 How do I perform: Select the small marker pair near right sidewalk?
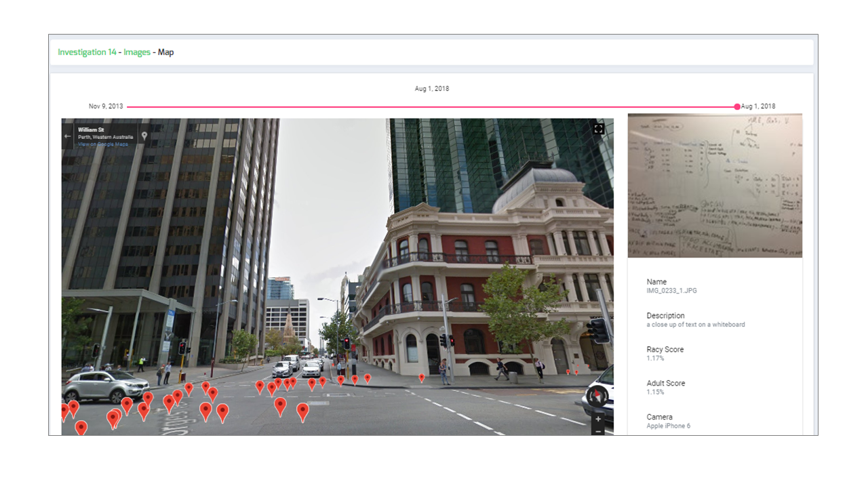click(x=572, y=371)
